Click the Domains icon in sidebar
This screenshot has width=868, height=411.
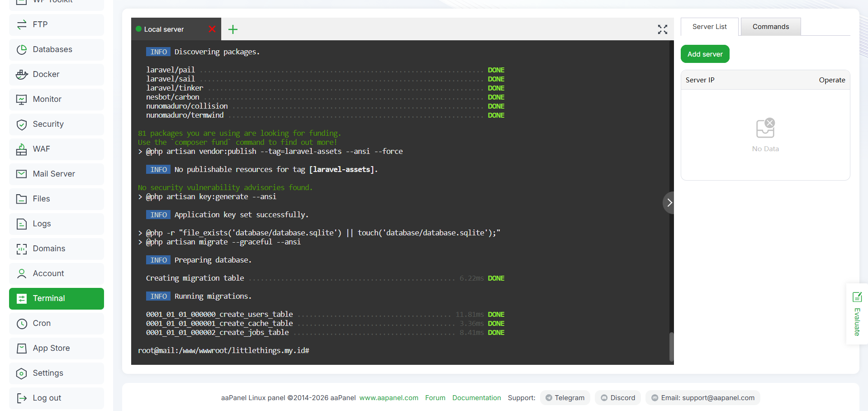(x=21, y=249)
